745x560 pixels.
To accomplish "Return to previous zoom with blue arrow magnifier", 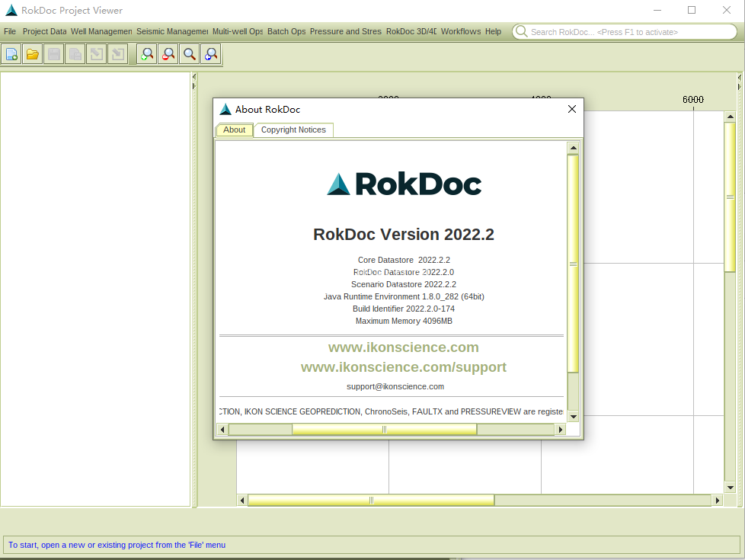I will [211, 54].
